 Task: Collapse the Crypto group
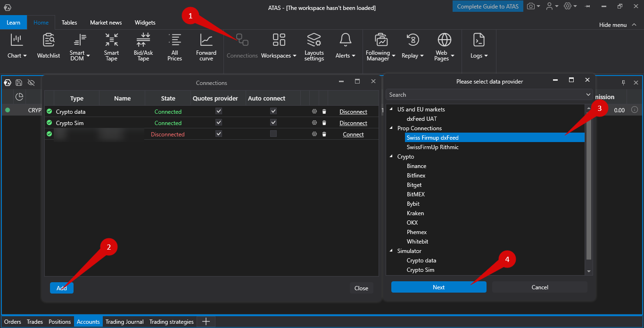click(x=391, y=156)
